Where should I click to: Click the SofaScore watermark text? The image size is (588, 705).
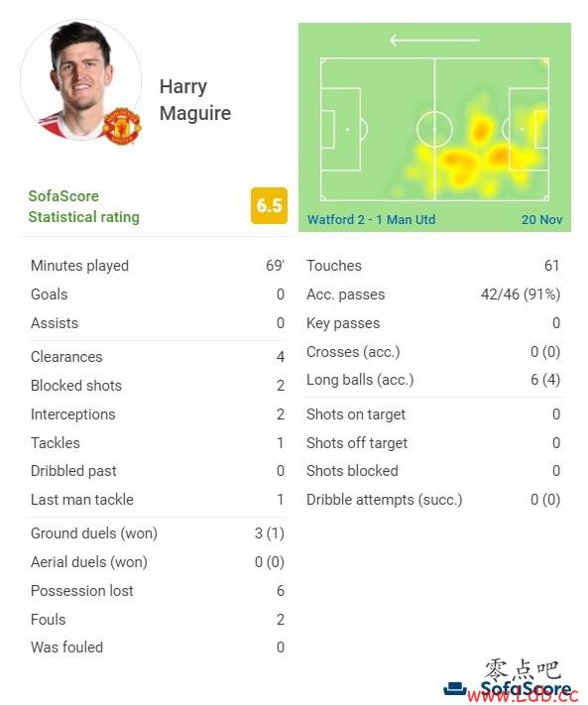pyautogui.click(x=526, y=689)
